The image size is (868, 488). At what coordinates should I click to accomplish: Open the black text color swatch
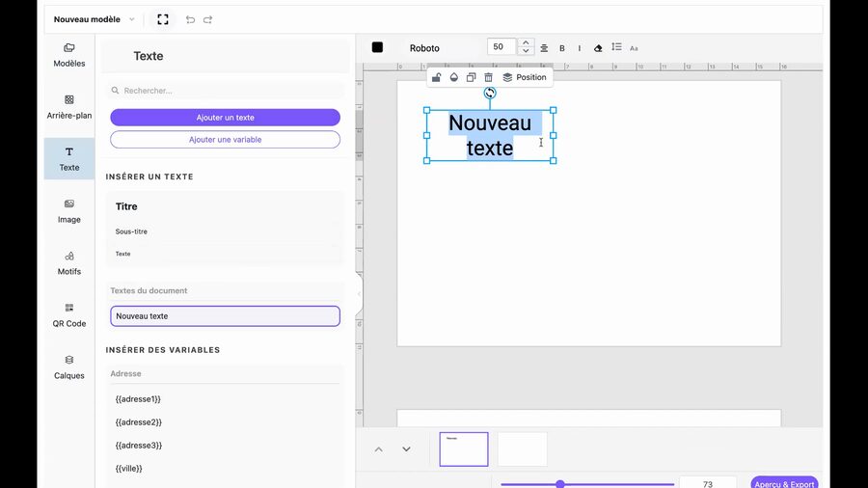coord(377,47)
